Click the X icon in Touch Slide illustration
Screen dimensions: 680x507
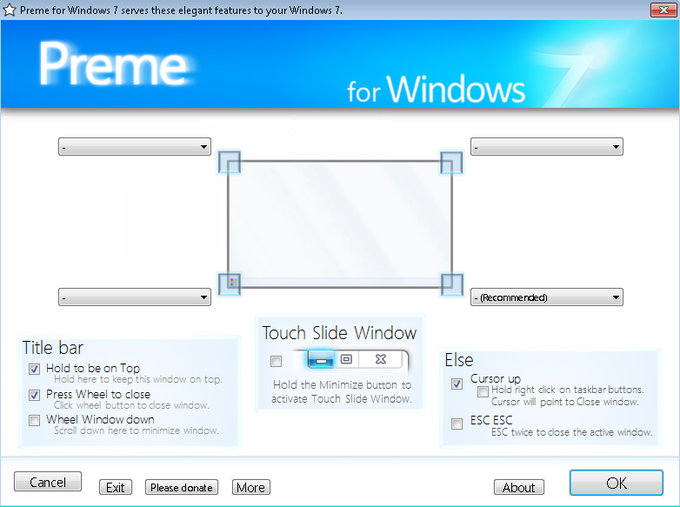click(x=381, y=359)
